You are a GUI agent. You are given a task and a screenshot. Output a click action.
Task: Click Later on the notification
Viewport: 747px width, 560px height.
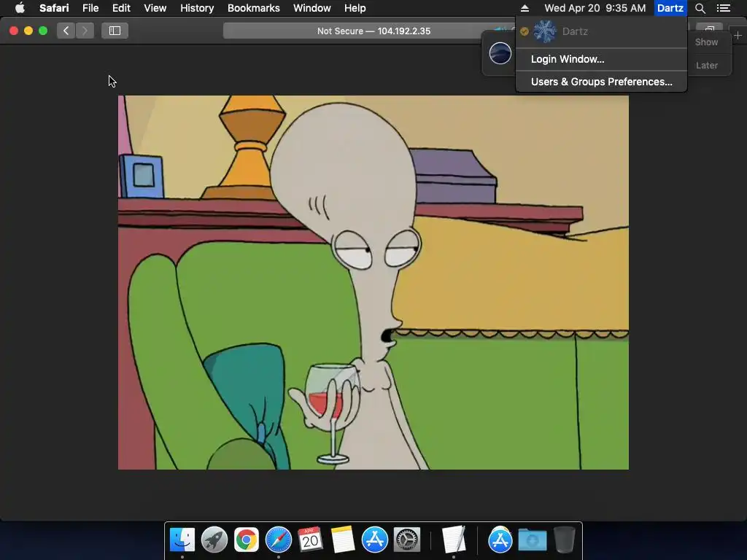(706, 65)
